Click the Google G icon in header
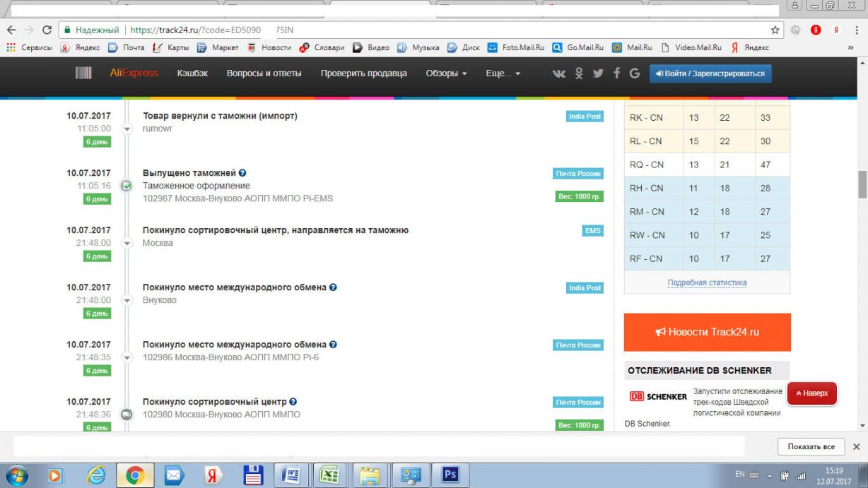This screenshot has height=488, width=868. click(x=634, y=73)
